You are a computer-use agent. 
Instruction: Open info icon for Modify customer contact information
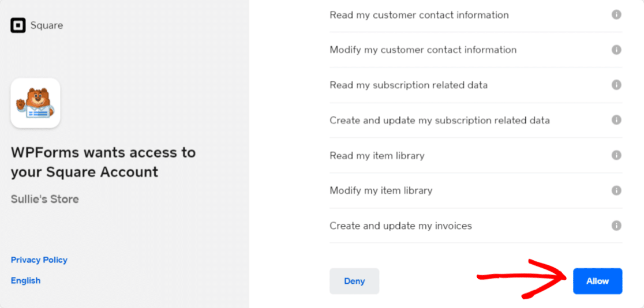[x=616, y=50]
